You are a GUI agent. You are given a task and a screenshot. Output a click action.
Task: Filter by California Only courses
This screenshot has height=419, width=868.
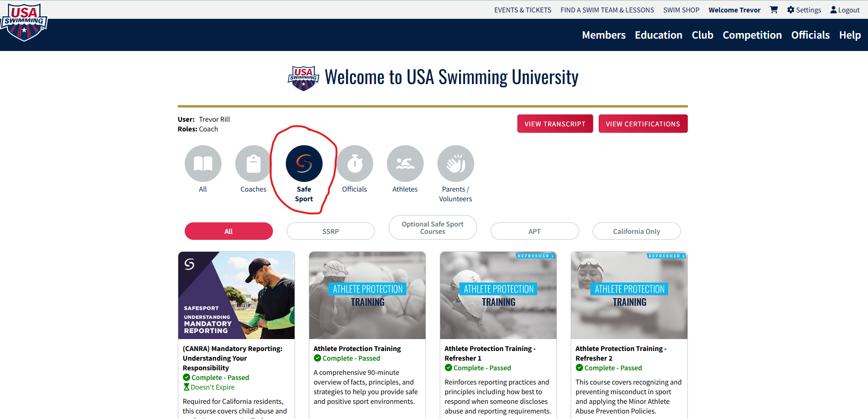coord(636,231)
